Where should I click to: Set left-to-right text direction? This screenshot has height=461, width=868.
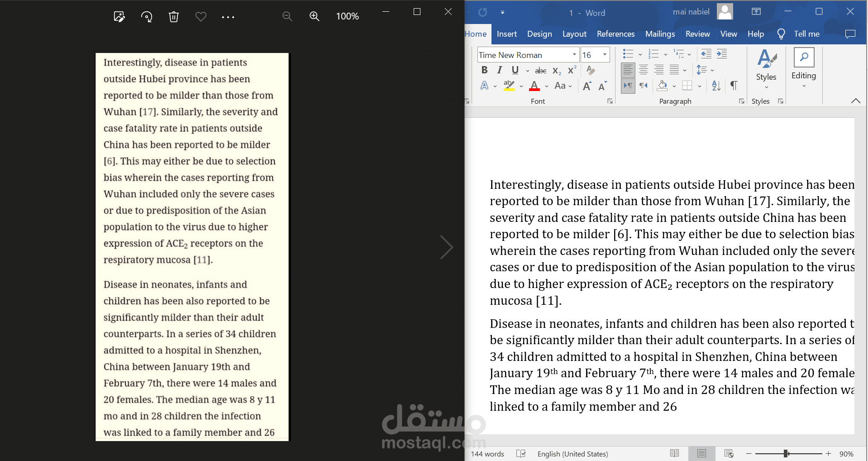[x=628, y=85]
